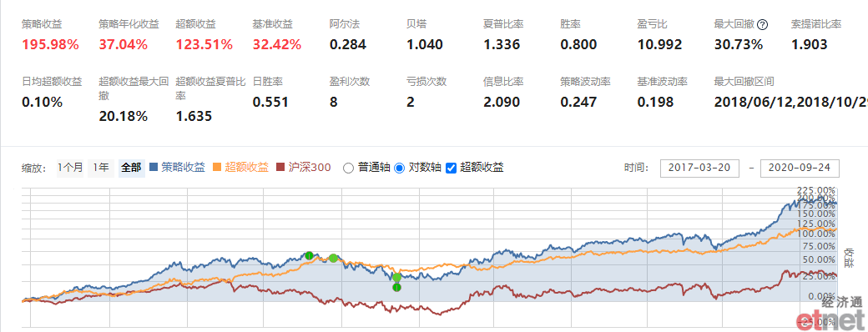Select the 全部 zoom range
868x332 pixels.
(x=132, y=168)
